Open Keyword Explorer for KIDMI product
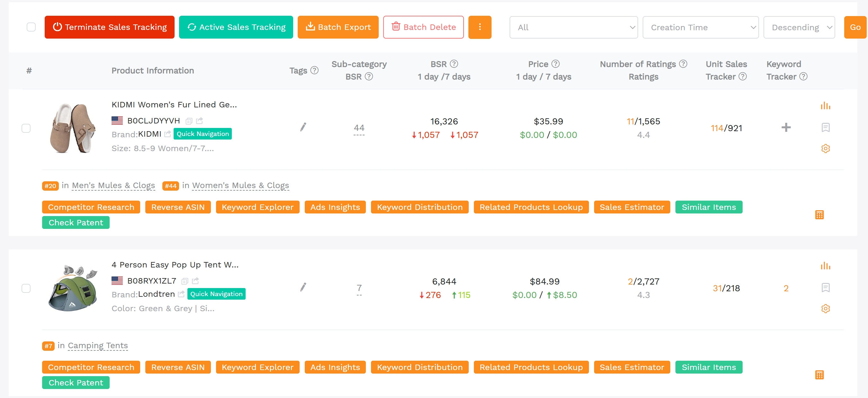Viewport: 868px width, 398px height. click(258, 207)
